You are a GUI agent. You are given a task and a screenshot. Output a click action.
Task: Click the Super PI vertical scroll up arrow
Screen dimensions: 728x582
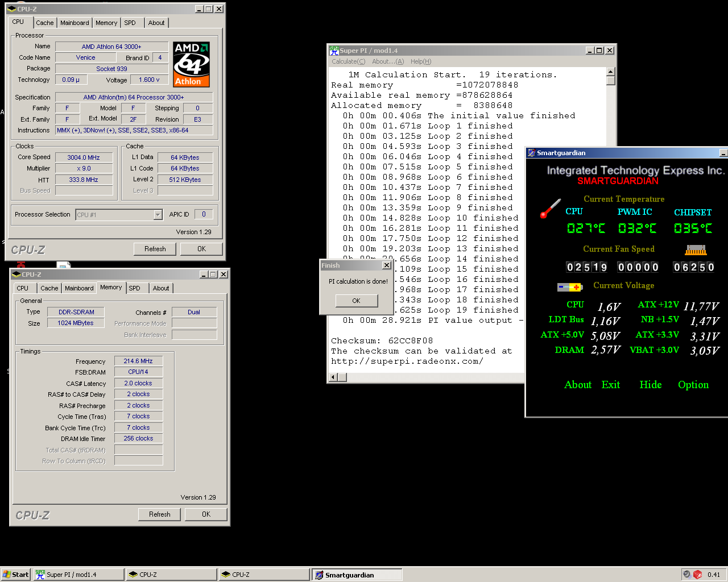(x=611, y=72)
